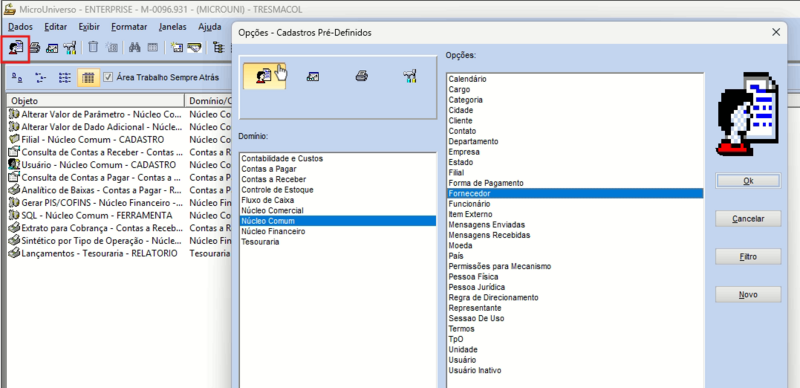This screenshot has width=800, height=388.
Task: Close the Opções dialog
Action: tap(776, 32)
